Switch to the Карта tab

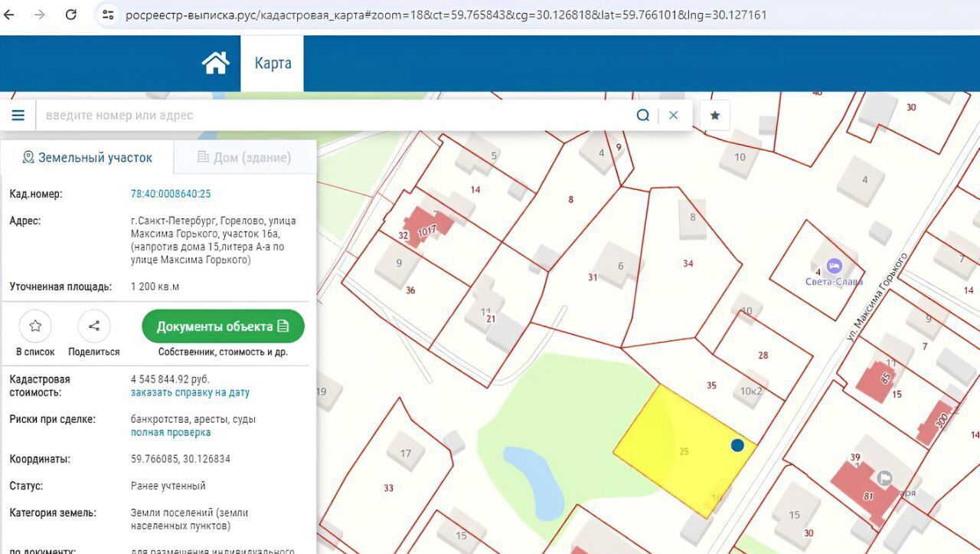[273, 63]
